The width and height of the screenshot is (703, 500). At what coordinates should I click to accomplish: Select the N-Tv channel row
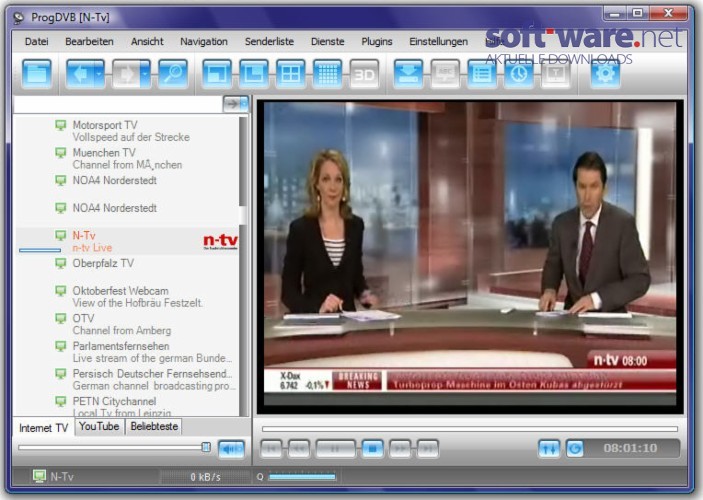pos(126,241)
